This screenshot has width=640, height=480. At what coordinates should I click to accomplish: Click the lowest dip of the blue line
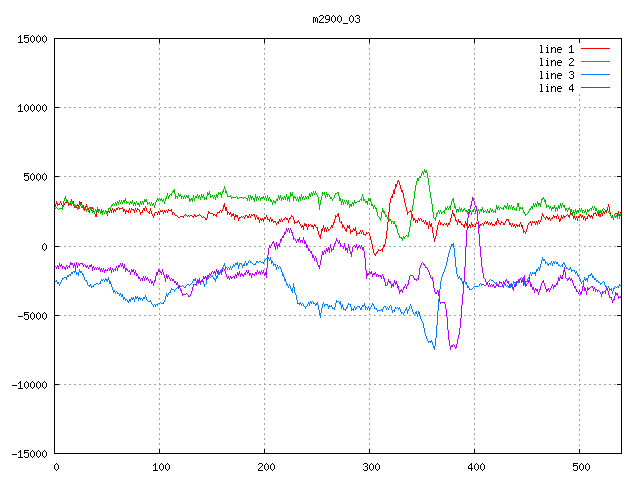coord(435,348)
